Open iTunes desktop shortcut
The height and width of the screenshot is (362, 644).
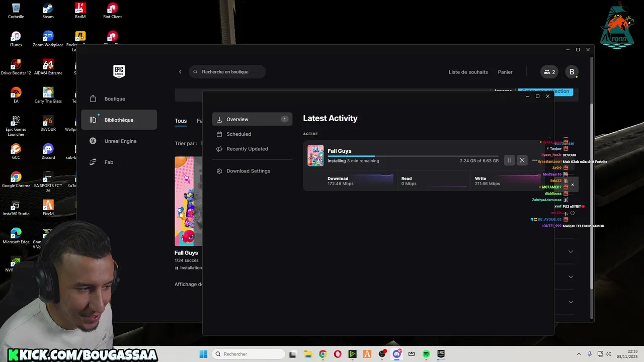pos(16,39)
